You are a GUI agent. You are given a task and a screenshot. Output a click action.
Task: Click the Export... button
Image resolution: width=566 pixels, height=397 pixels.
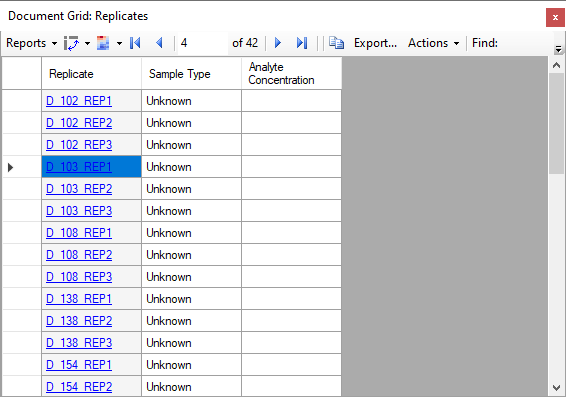coord(375,43)
